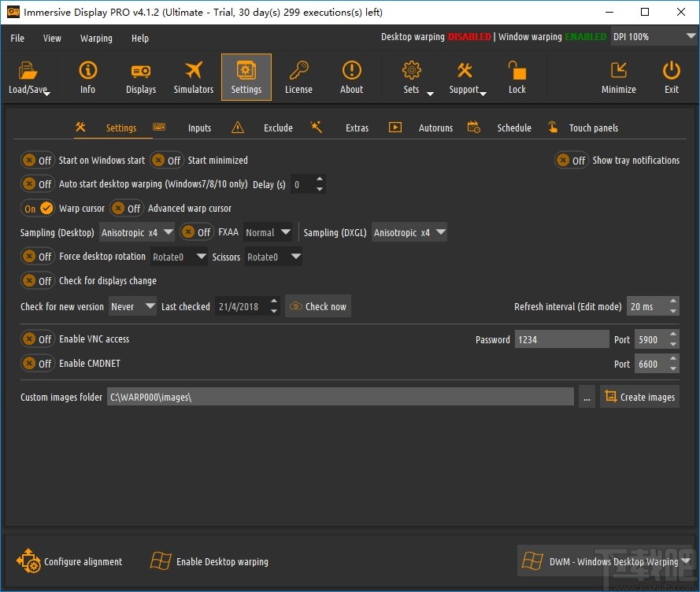
Task: Click the VNC Port 5900 stepper
Action: (x=657, y=339)
